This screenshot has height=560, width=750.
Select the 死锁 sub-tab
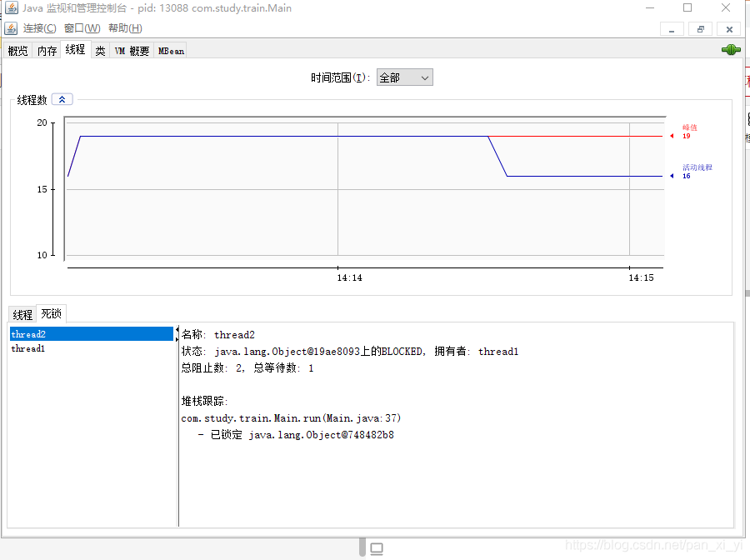point(51,313)
